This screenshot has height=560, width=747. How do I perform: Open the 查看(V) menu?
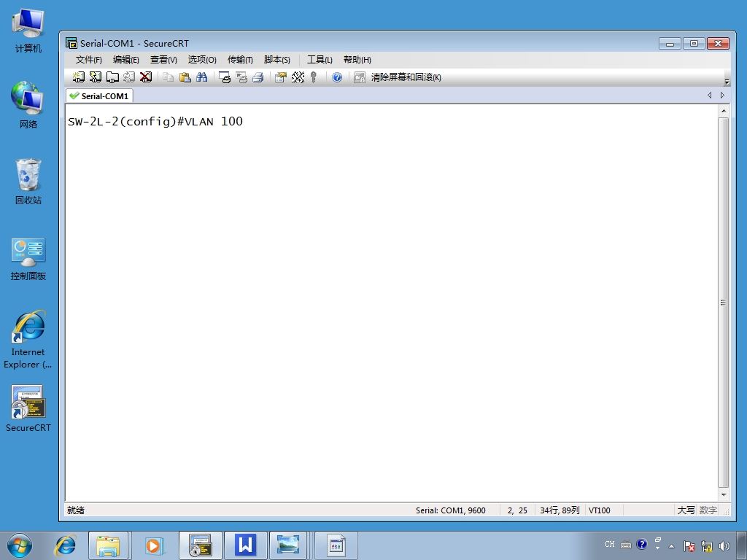pos(163,60)
